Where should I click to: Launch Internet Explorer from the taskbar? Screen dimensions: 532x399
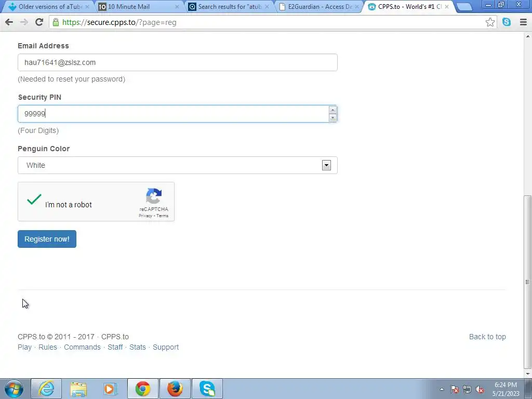tap(46, 389)
